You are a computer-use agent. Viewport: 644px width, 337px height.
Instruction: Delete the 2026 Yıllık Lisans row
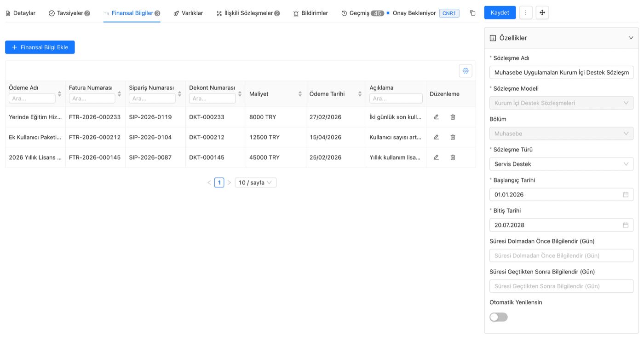[x=453, y=157]
